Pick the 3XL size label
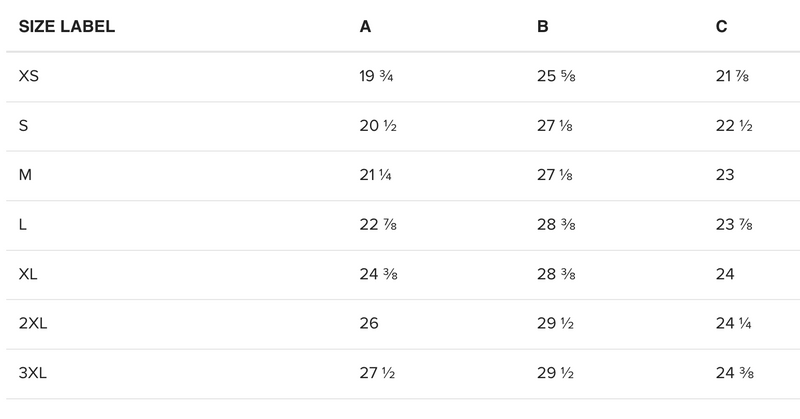The height and width of the screenshot is (419, 800). 34,374
